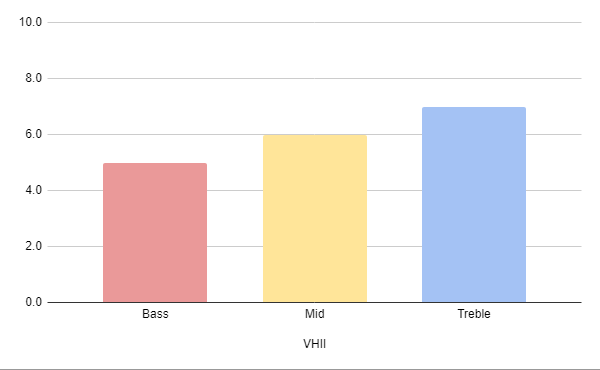Select the gridline at 8.0

315,78
